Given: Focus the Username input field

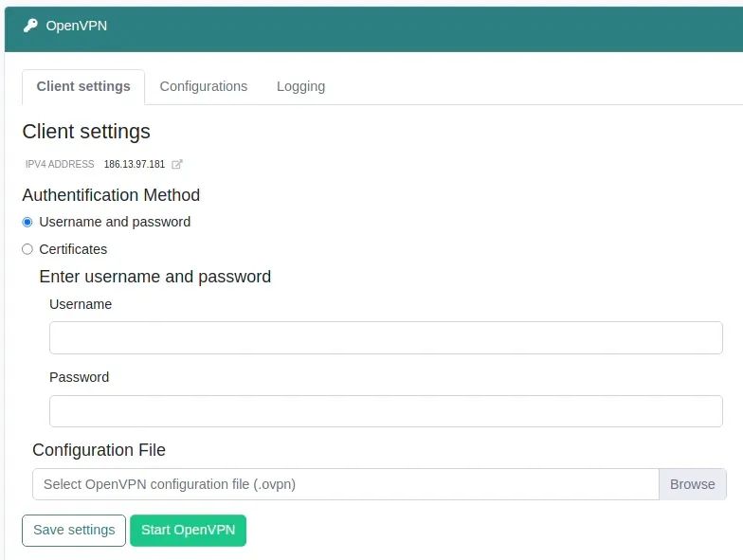Looking at the screenshot, I should pos(386,337).
